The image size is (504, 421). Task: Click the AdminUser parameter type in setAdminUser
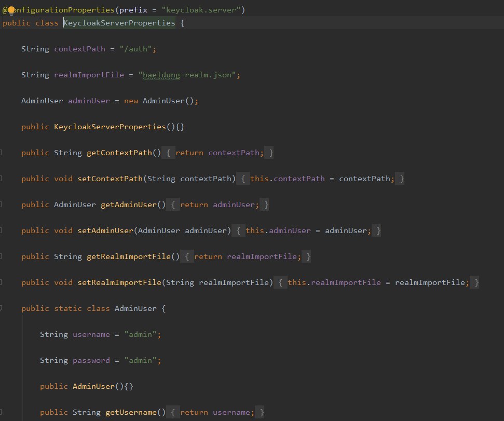coord(159,231)
